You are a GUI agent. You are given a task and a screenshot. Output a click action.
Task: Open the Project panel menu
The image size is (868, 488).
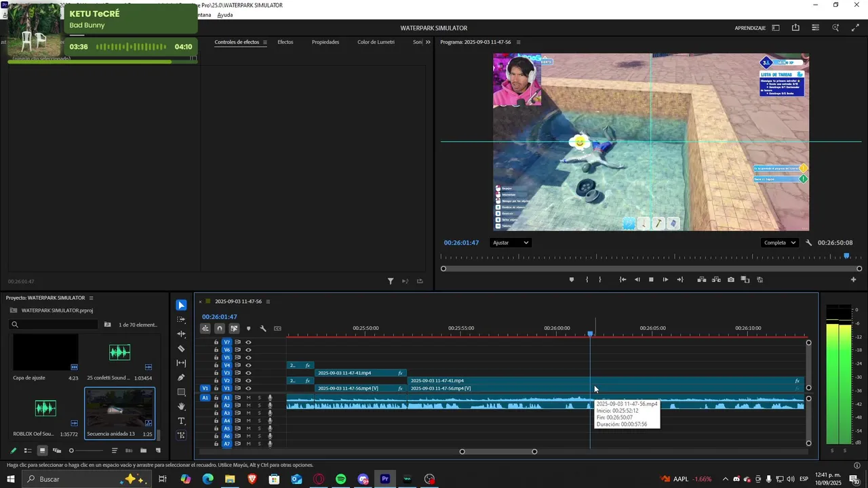click(91, 298)
